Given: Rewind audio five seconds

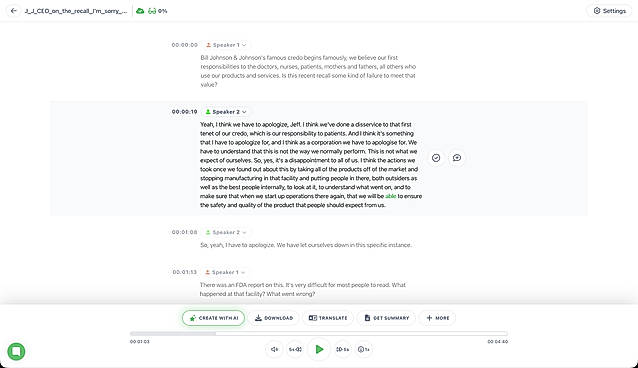Looking at the screenshot, I should [x=295, y=349].
